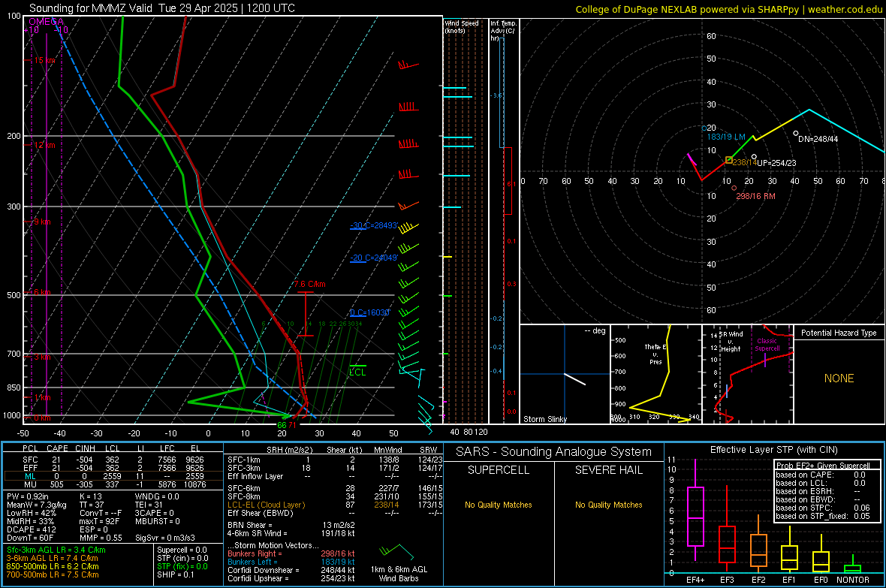Click the Classic Supercell marker text

point(767,345)
